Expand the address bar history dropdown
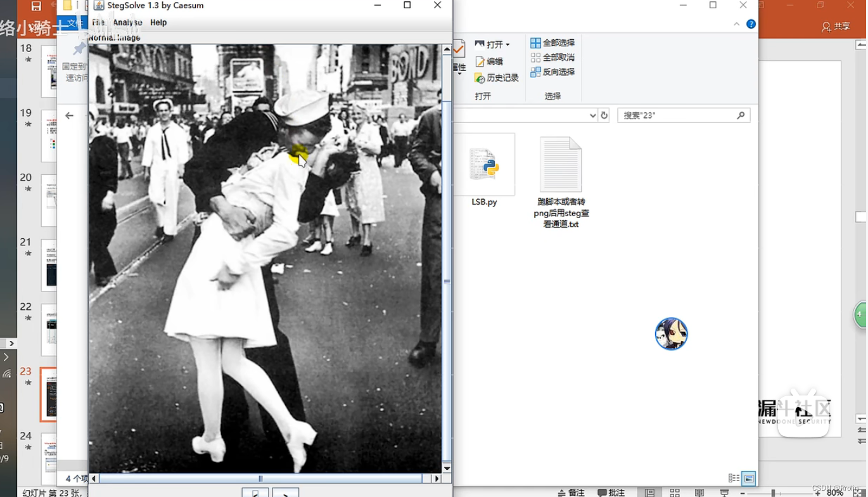This screenshot has height=497, width=868. coord(592,115)
